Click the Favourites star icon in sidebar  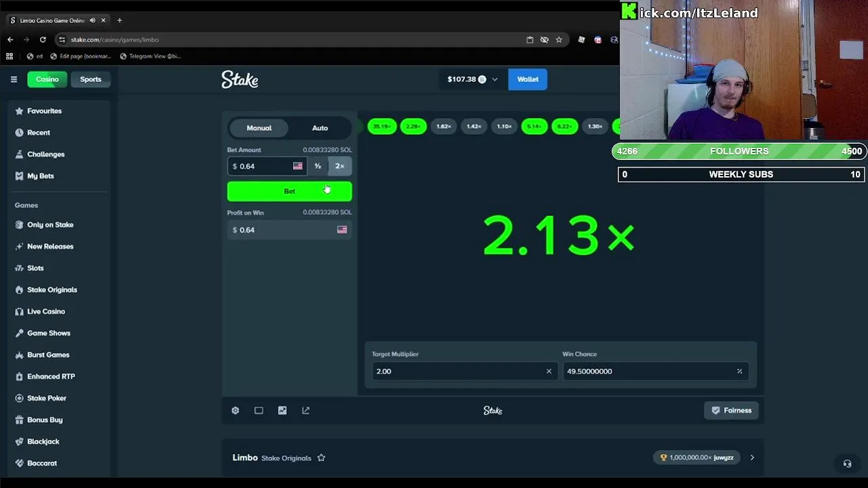click(x=19, y=110)
